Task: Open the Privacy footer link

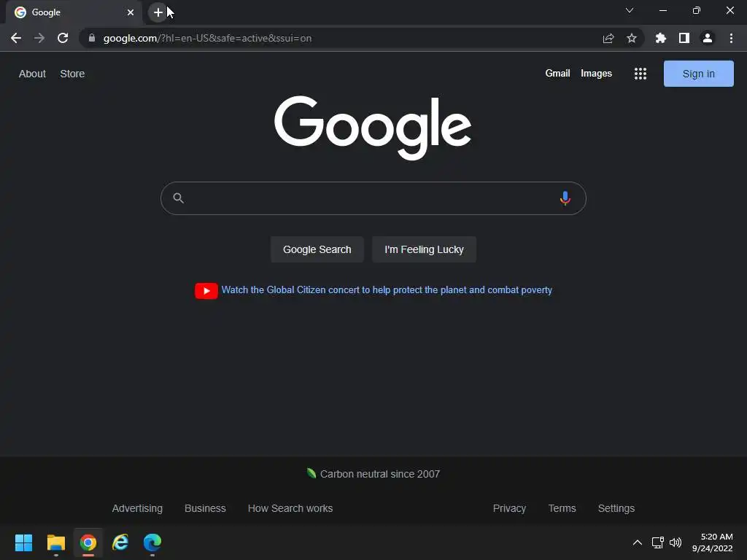Action: coord(509,508)
